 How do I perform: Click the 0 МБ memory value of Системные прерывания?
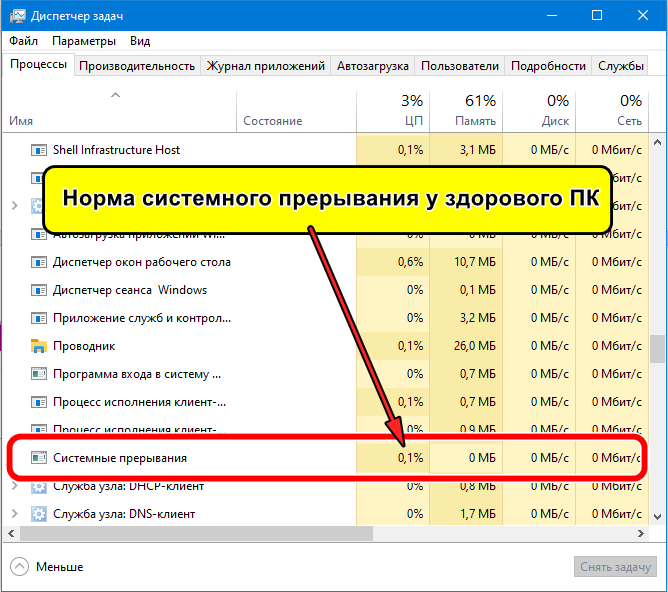pyautogui.click(x=482, y=458)
